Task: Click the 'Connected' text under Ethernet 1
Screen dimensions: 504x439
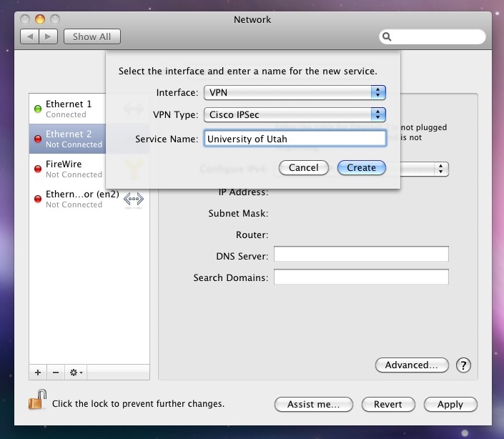Action: (x=66, y=114)
